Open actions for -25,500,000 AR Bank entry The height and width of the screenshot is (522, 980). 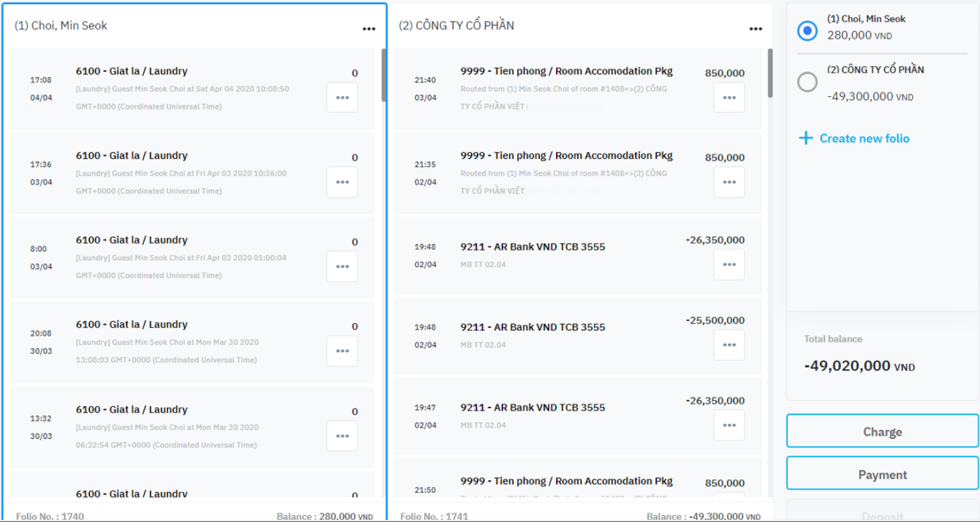[x=729, y=345]
